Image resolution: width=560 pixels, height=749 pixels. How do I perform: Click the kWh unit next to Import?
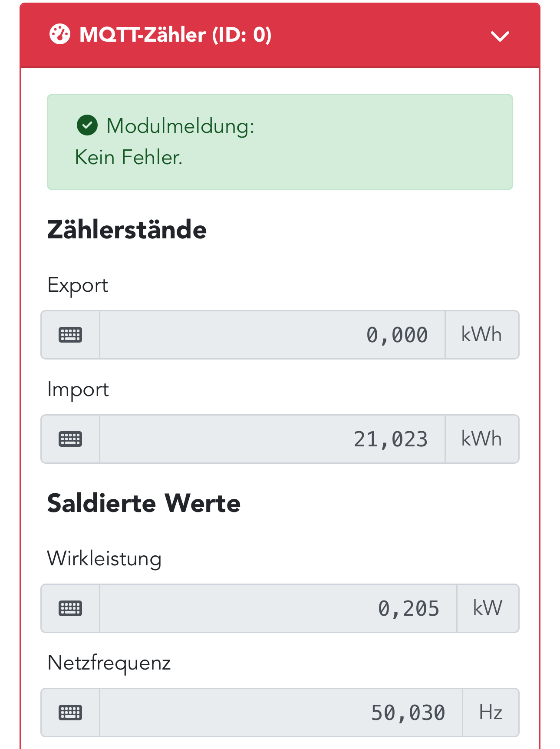(481, 439)
